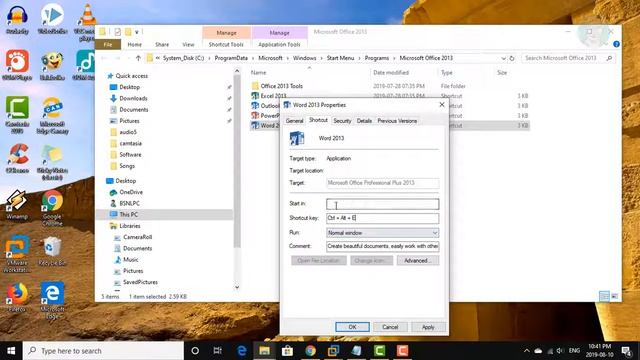Open Downloads in the navigation pane
The image size is (640, 360).
coord(133,98)
